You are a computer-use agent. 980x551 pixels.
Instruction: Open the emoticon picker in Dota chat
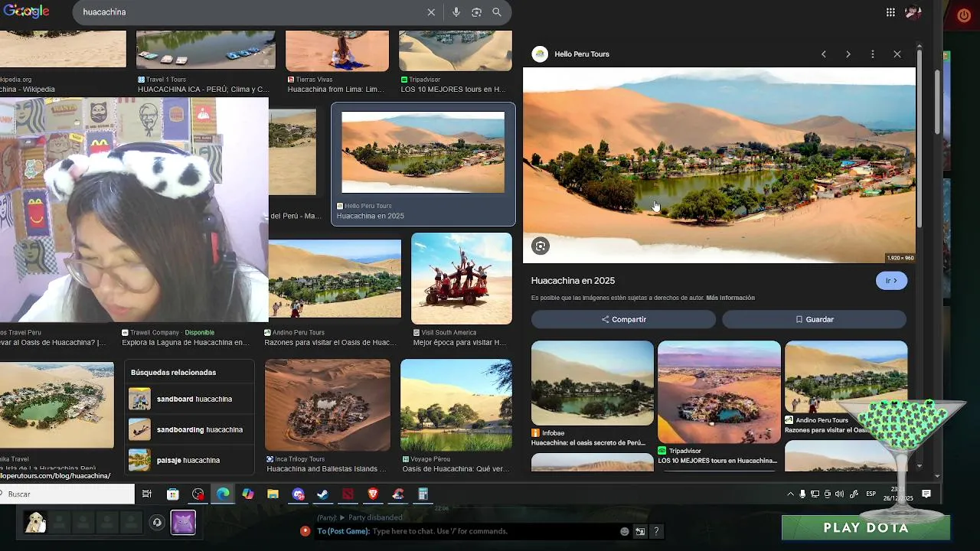(625, 532)
